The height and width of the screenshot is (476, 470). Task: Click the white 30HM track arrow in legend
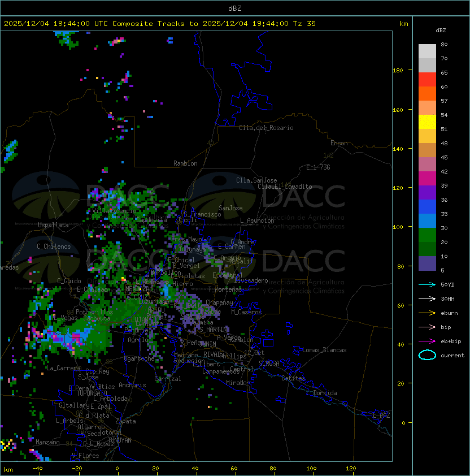(427, 299)
